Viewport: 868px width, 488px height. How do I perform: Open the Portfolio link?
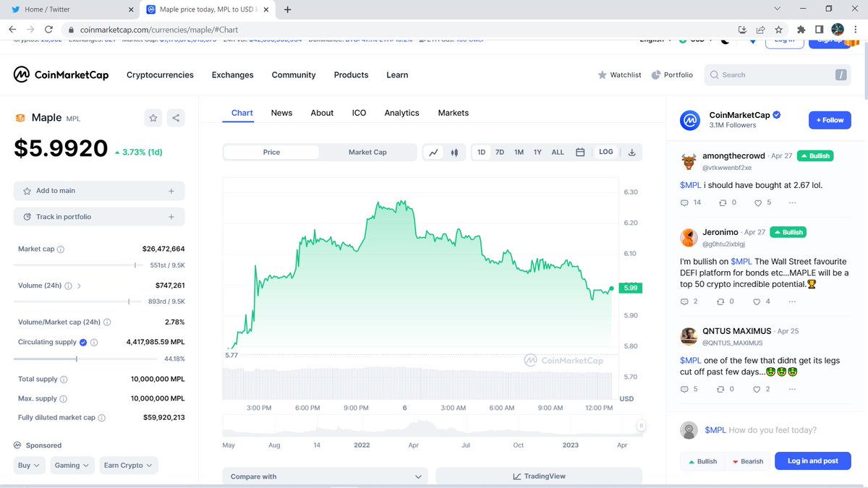click(672, 75)
